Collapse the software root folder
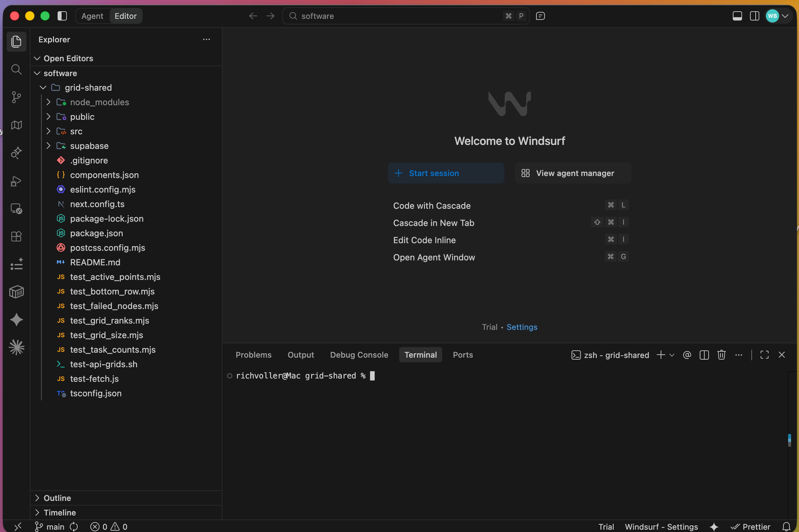799x532 pixels. click(x=37, y=73)
